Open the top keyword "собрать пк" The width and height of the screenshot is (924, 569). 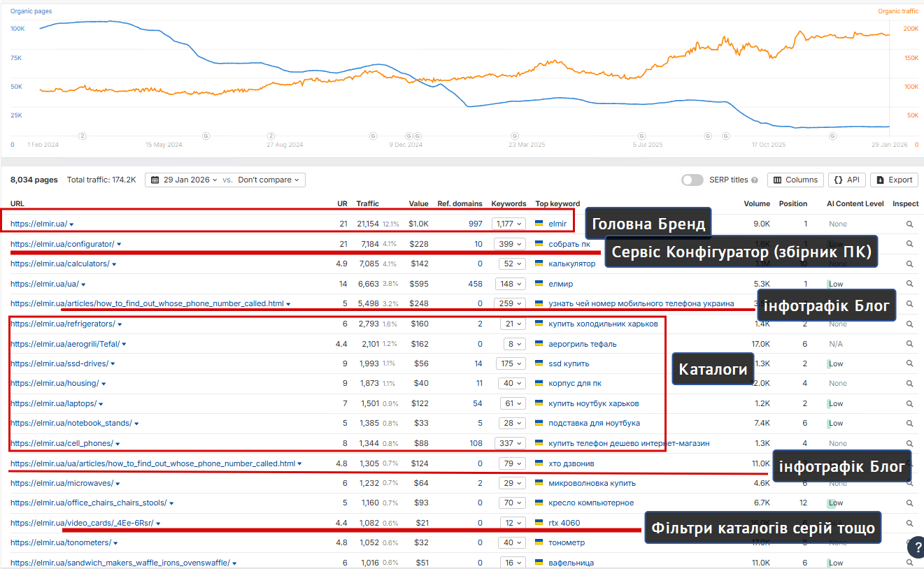click(569, 244)
